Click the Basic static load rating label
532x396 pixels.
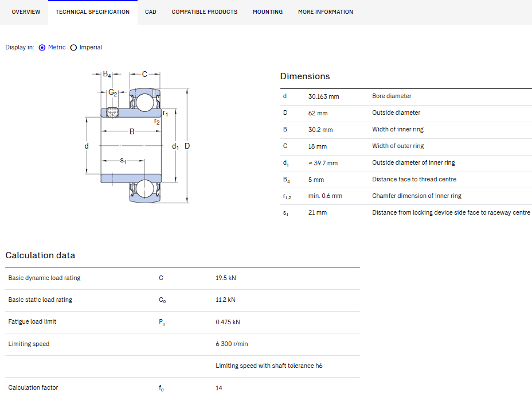(x=40, y=300)
